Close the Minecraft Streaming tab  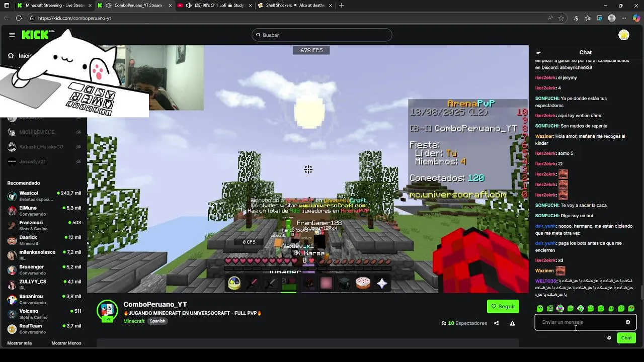90,6
